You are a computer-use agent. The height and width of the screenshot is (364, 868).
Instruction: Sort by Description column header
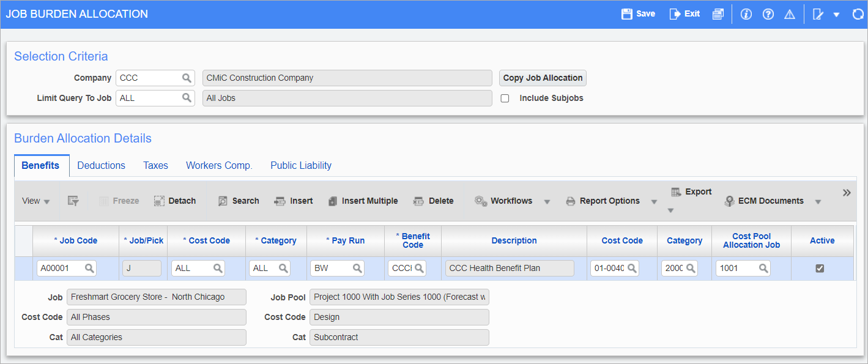pyautogui.click(x=514, y=240)
